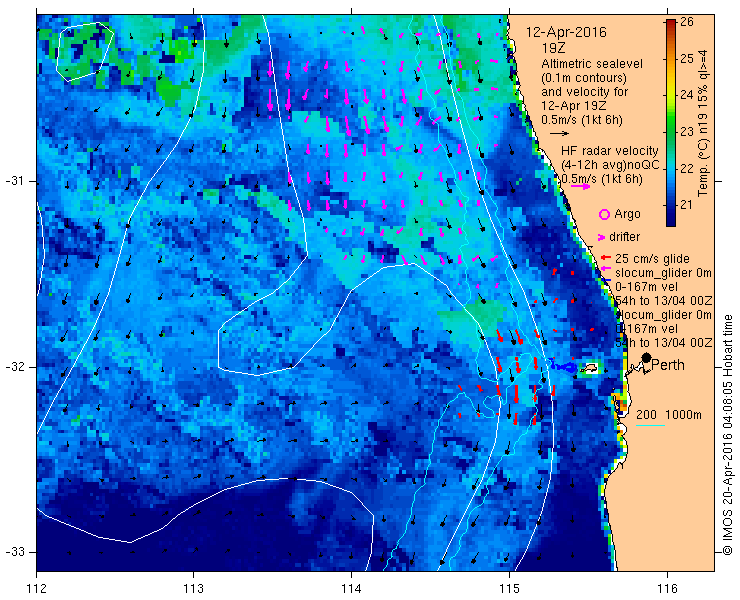Click the latitude -31 axis label
Viewport: 740px width, 600px height.
(x=15, y=181)
